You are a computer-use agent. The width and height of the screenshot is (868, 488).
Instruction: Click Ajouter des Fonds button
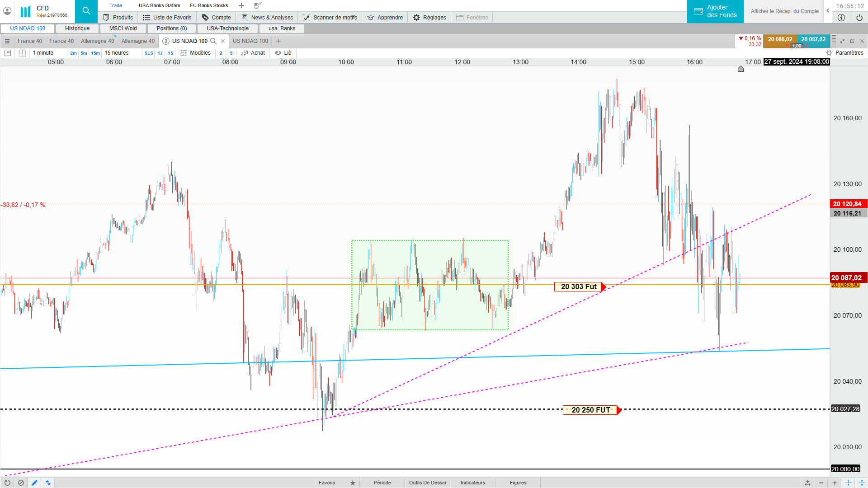pyautogui.click(x=715, y=11)
